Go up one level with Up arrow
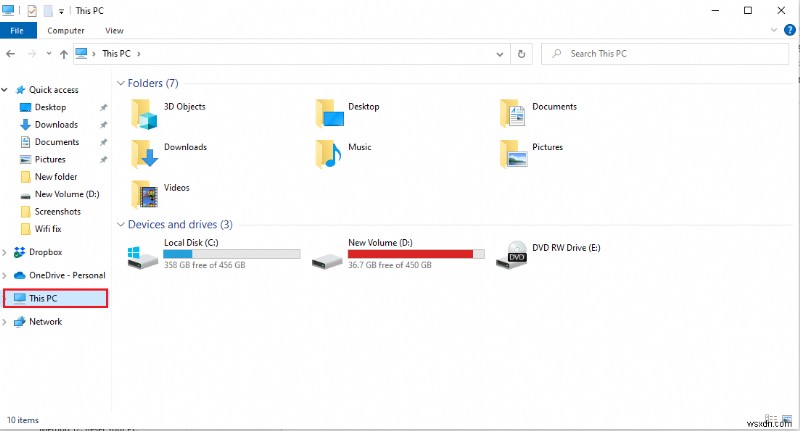The image size is (800, 431). 64,54
